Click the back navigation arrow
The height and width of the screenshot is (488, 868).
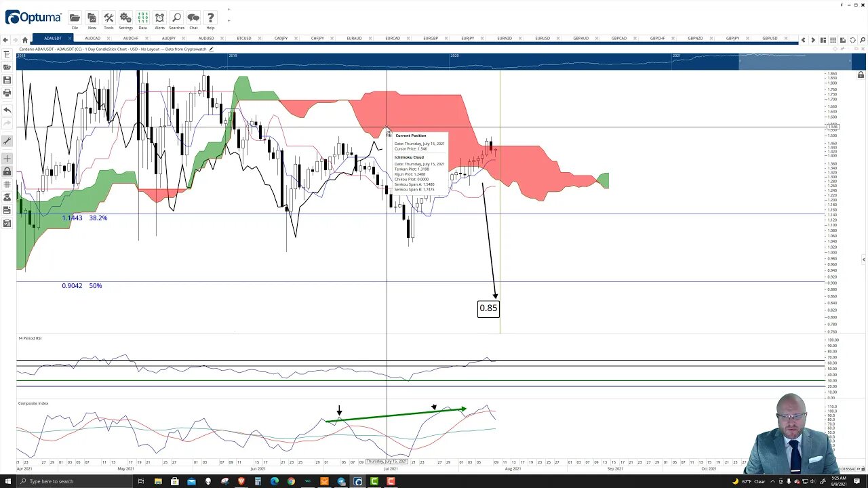point(6,40)
